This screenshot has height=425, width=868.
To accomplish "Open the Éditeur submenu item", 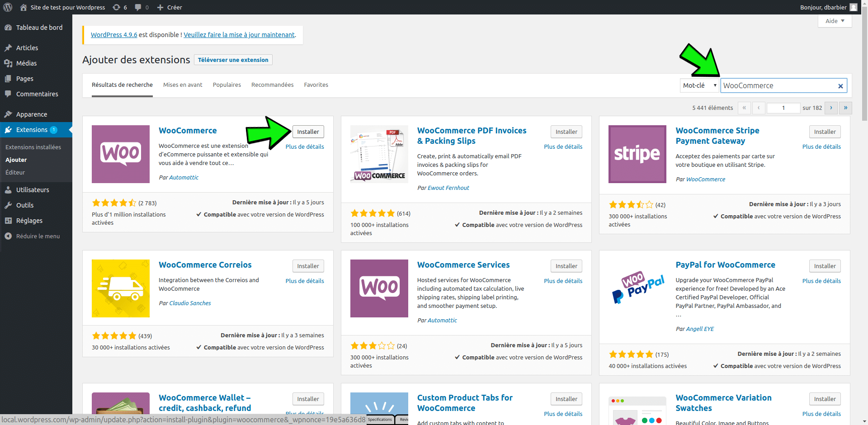I will [x=15, y=173].
